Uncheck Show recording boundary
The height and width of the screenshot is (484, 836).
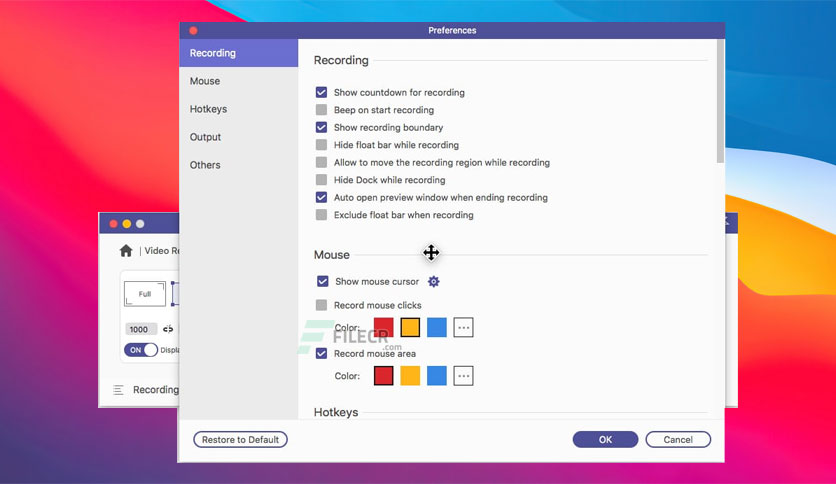[x=321, y=127]
